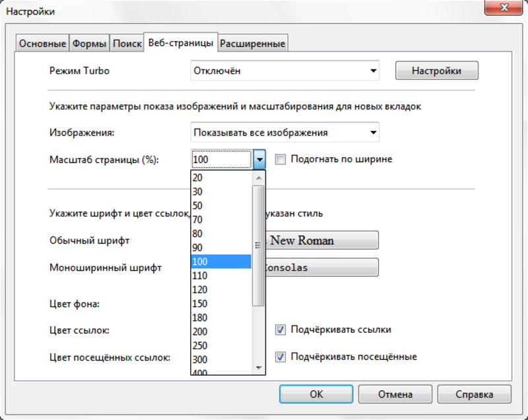Click the zoom list scrollbar thumb
Screen dimensions: 528x420
click(258, 246)
